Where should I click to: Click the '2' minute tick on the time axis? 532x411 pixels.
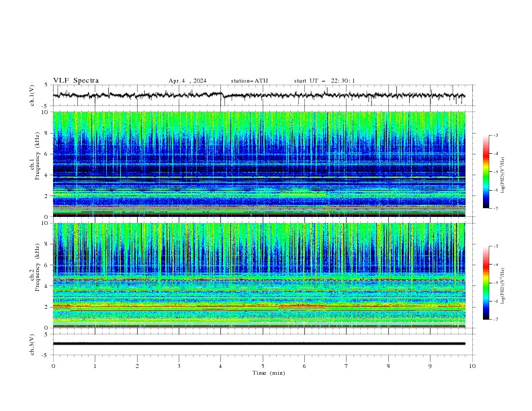click(137, 366)
